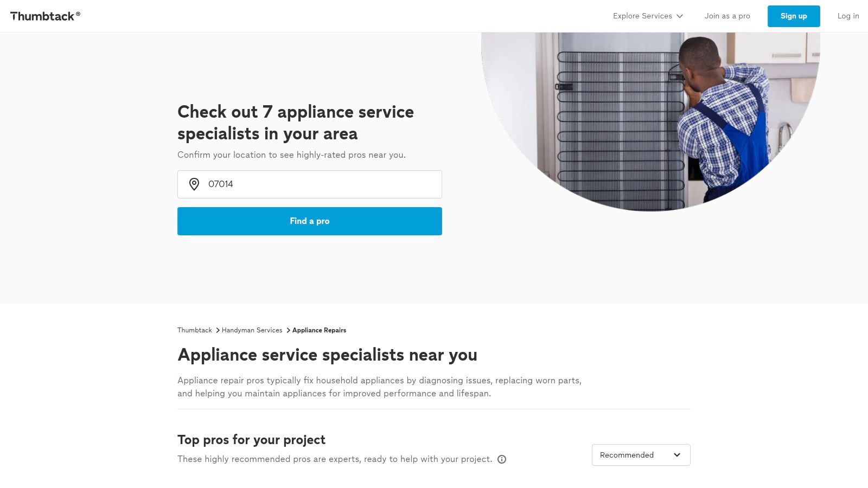Go to Join as a pro
Viewport: 868px width, 488px height.
727,16
